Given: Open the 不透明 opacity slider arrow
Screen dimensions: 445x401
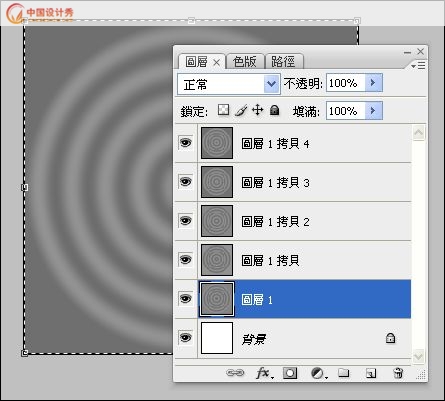Looking at the screenshot, I should 374,83.
